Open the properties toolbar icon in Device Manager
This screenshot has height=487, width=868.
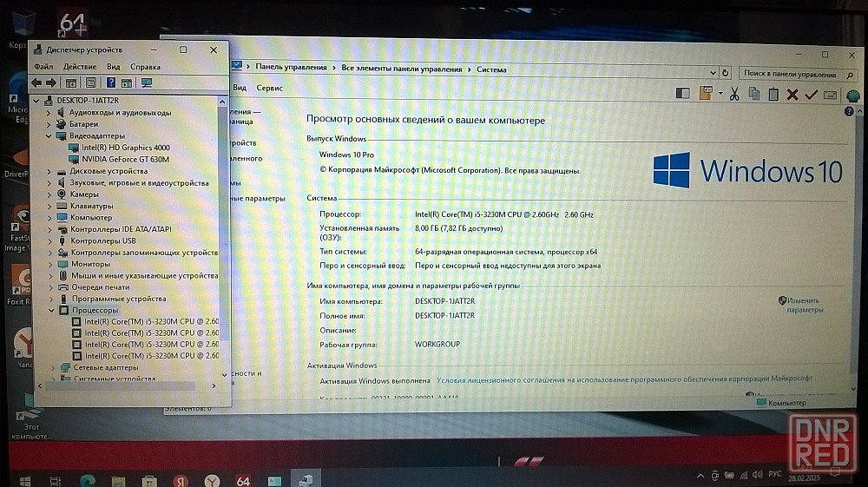click(91, 83)
